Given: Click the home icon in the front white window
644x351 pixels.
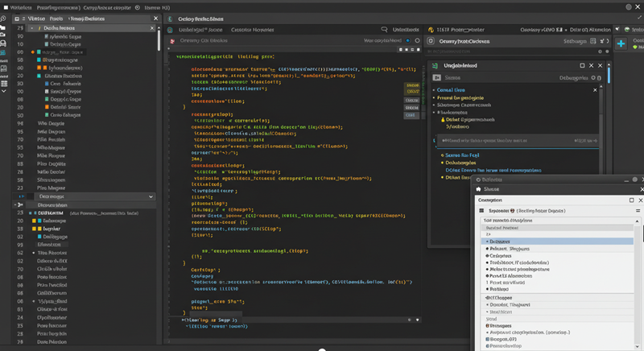Looking at the screenshot, I should (478, 189).
